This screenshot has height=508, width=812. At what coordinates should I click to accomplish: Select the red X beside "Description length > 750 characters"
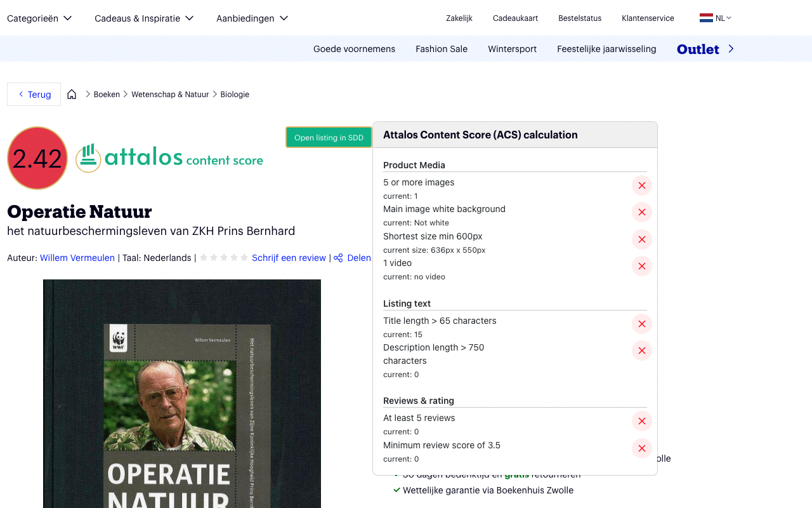(641, 351)
